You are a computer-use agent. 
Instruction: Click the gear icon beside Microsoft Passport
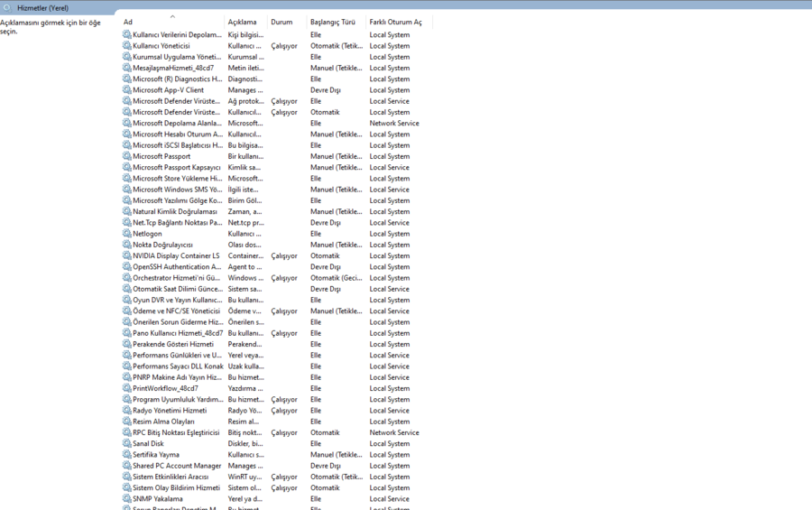click(x=127, y=156)
